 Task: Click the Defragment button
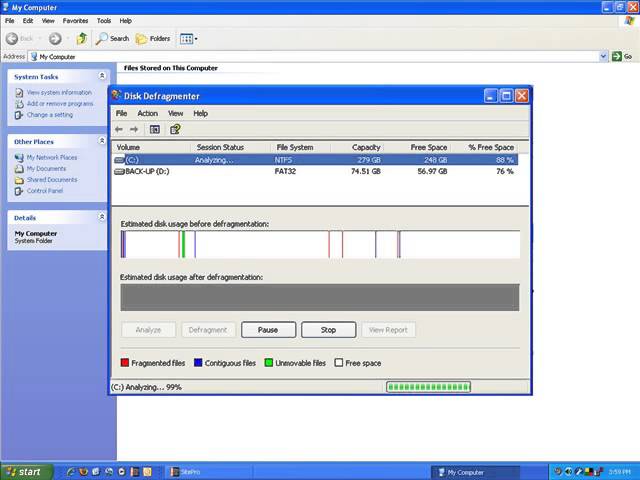click(208, 330)
